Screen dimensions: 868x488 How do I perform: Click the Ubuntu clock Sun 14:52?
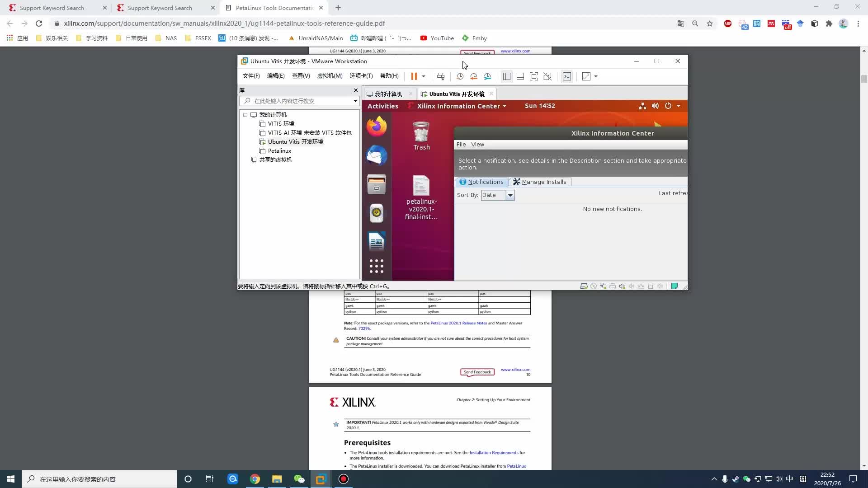540,106
